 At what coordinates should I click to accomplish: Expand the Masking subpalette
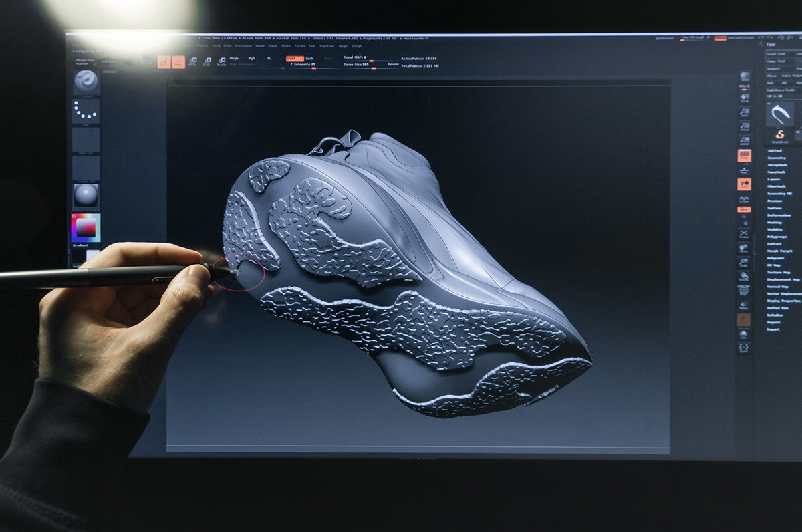[x=775, y=223]
